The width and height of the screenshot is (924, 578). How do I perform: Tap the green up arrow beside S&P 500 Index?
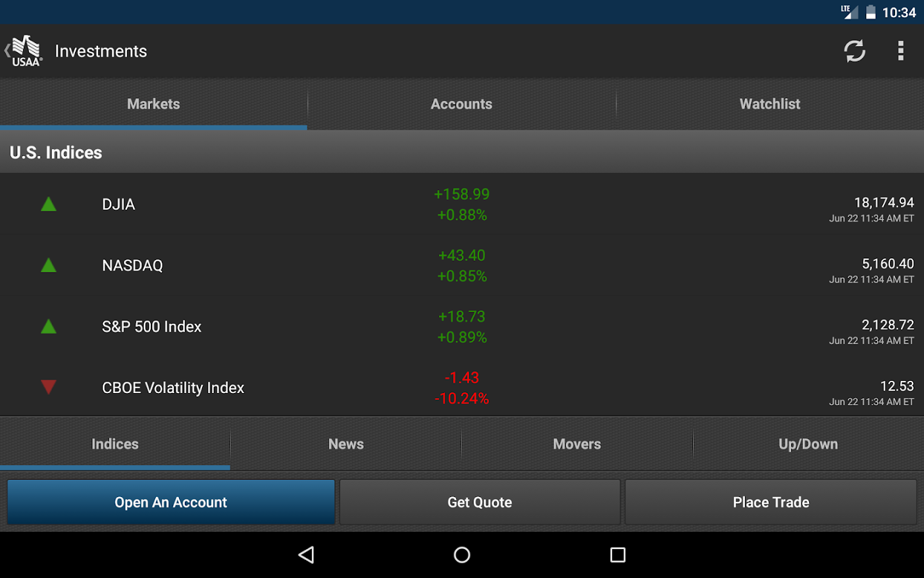[49, 326]
